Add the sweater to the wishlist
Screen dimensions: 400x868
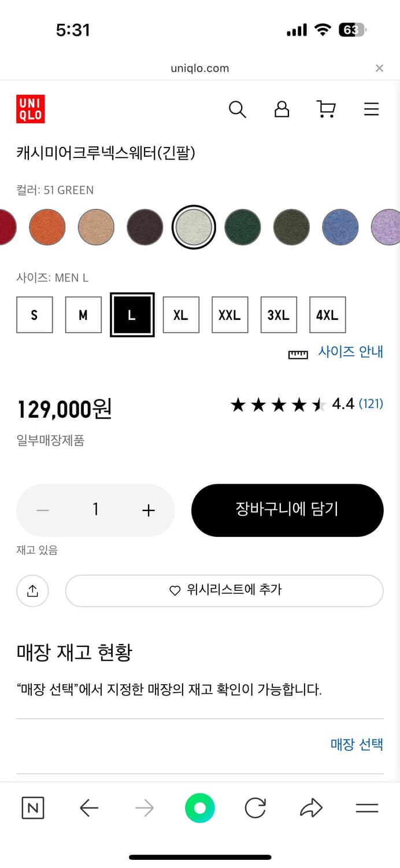pyautogui.click(x=224, y=591)
